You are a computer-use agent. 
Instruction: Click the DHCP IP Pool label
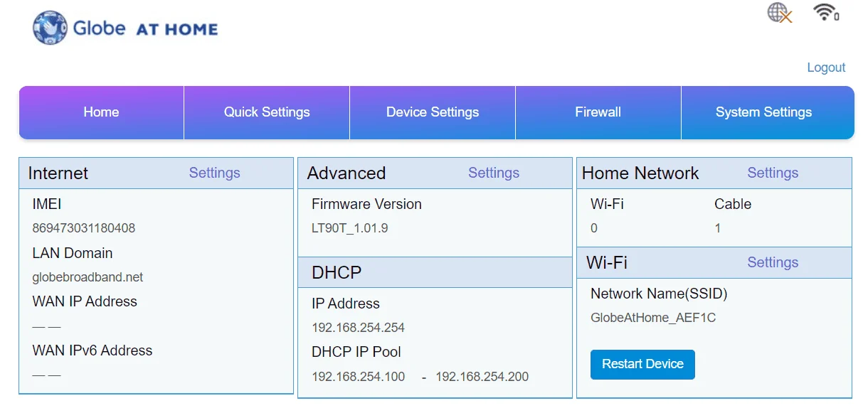(356, 352)
